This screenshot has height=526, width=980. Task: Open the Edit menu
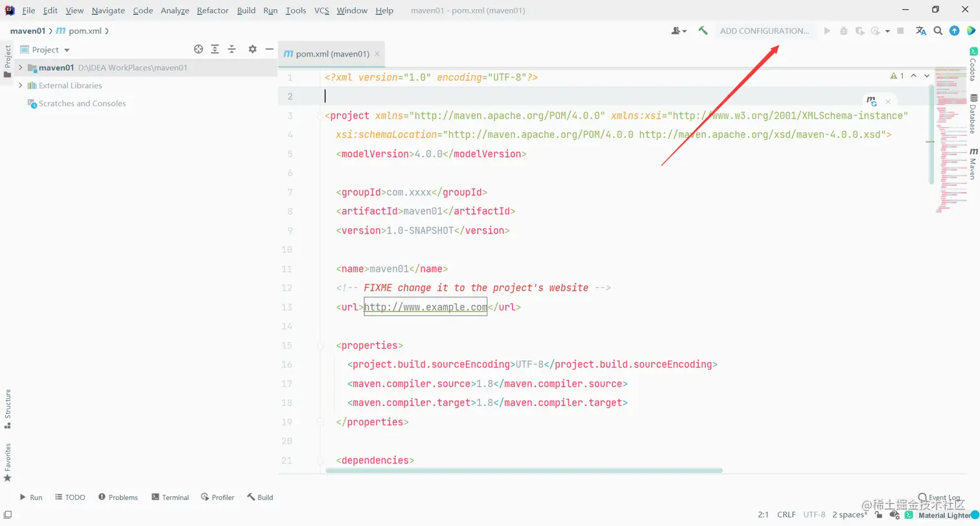(x=51, y=10)
